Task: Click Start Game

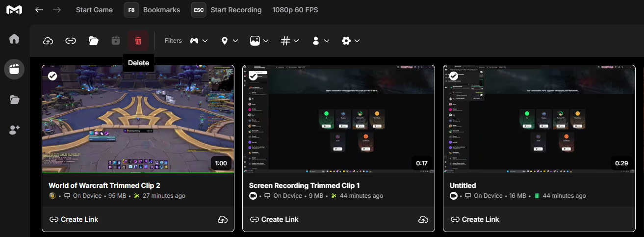Action: [x=94, y=10]
